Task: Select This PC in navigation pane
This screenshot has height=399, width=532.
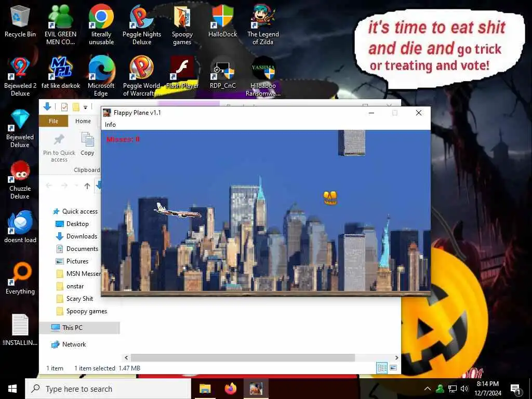Action: click(x=79, y=328)
